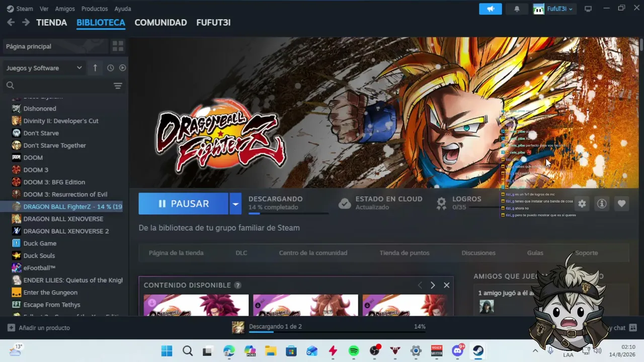The image size is (644, 362).
Task: Open the announcements megaphone button
Action: pos(491,9)
